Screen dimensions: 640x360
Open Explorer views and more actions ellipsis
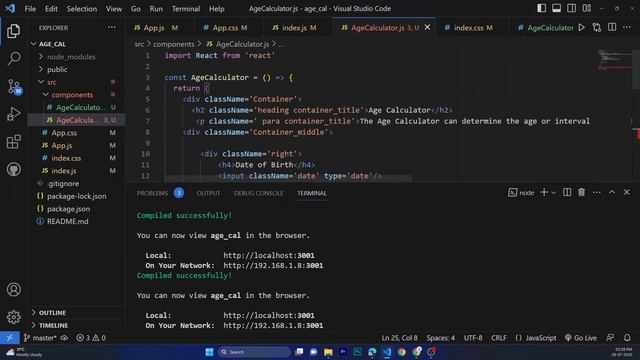tap(111, 27)
